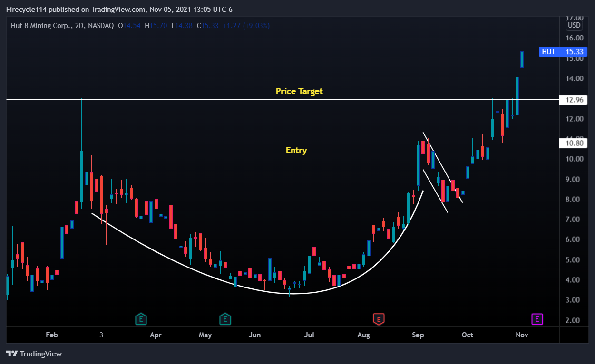Click the Jun label on time axis
The width and height of the screenshot is (595, 364).
pos(255,335)
